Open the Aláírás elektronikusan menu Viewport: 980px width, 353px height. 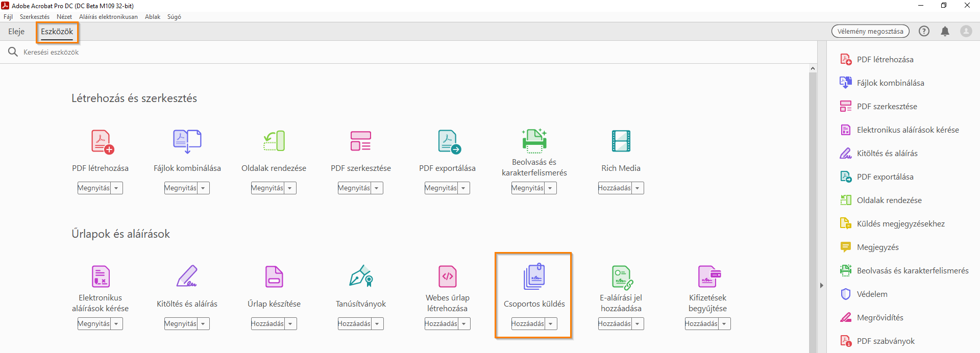108,17
